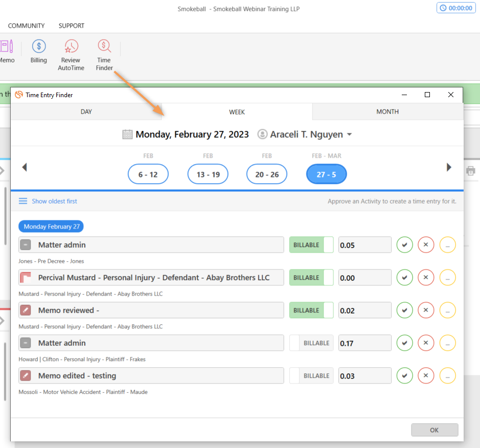Switch to the MONTH tab
Screen dimensions: 480x448
point(387,112)
